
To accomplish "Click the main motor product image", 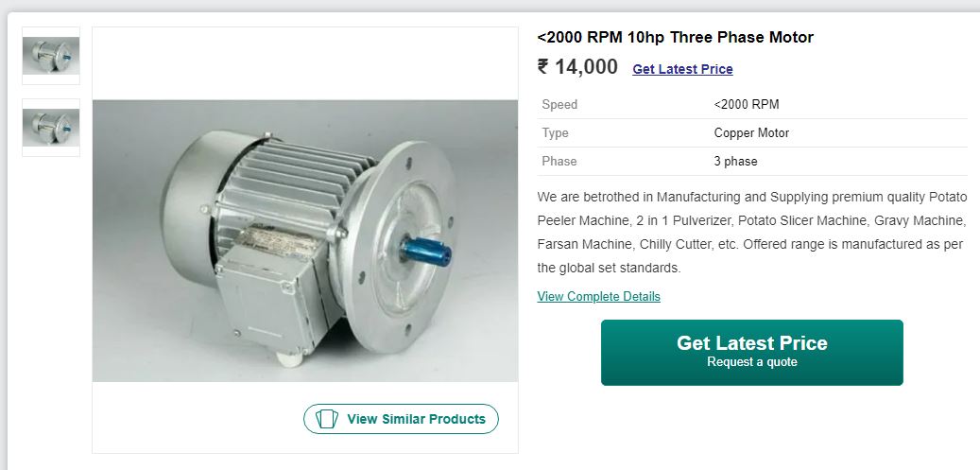I will (305, 241).
